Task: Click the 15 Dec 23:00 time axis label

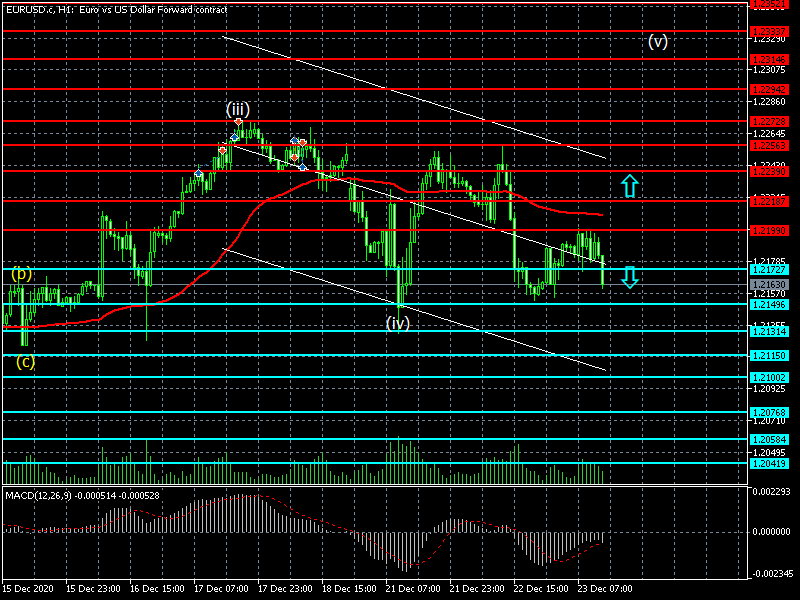Action: pyautogui.click(x=93, y=588)
